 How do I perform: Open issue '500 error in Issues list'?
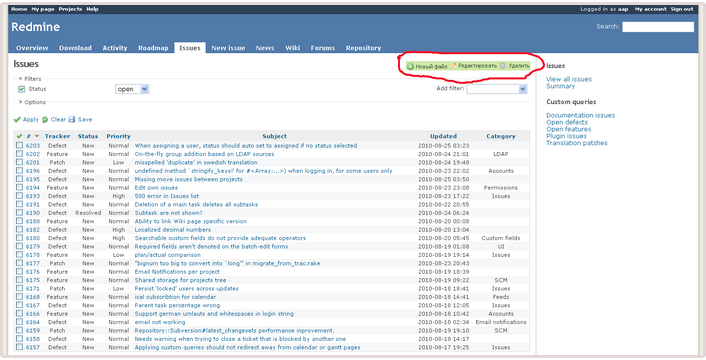167,196
